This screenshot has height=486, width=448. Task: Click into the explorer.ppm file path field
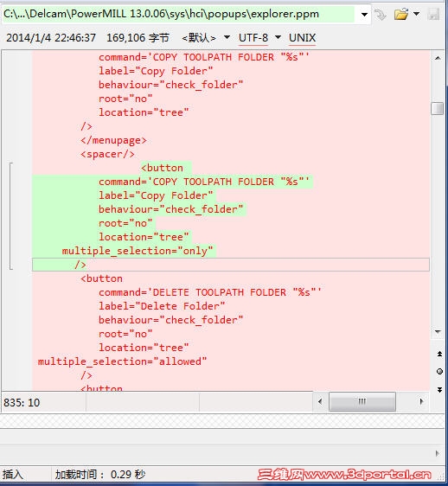tap(178, 14)
